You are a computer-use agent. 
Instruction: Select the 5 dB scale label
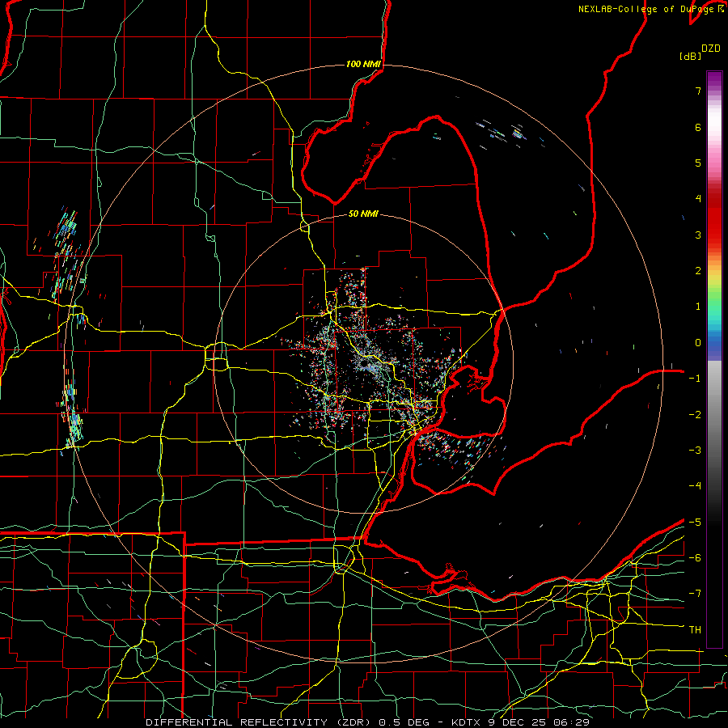[698, 163]
